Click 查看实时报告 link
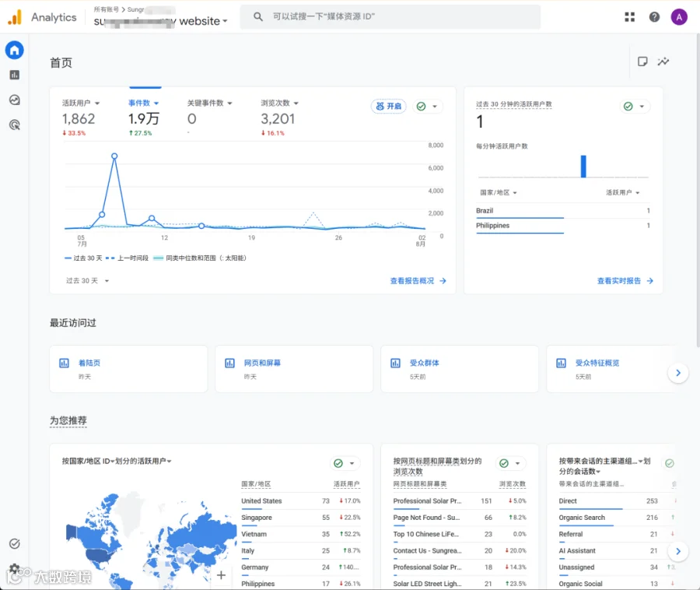The image size is (700, 590). [x=625, y=281]
